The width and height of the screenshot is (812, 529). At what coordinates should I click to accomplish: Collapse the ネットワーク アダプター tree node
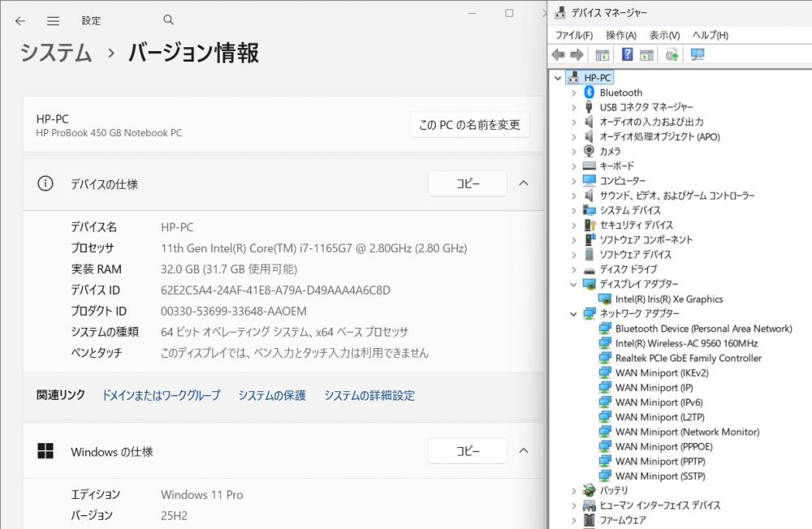(573, 314)
